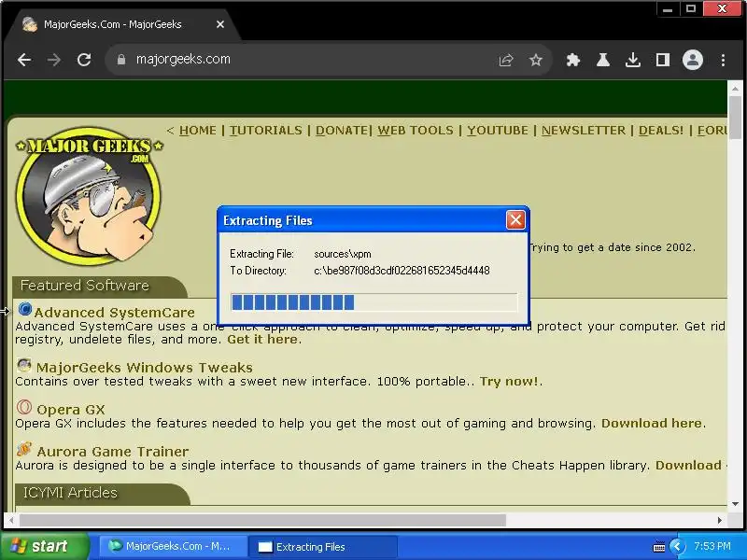Screen dimensions: 747x560
Task: Click the 'Get it here' link
Action: tap(262, 340)
